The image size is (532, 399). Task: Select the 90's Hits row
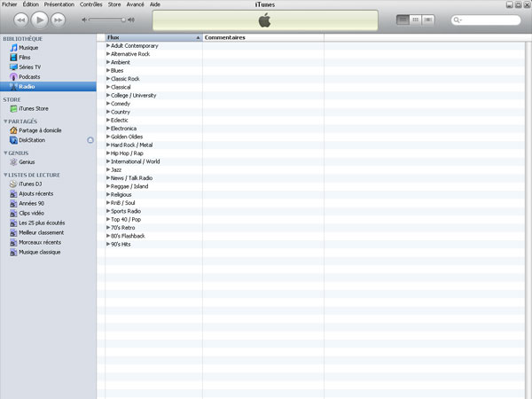pos(310,245)
